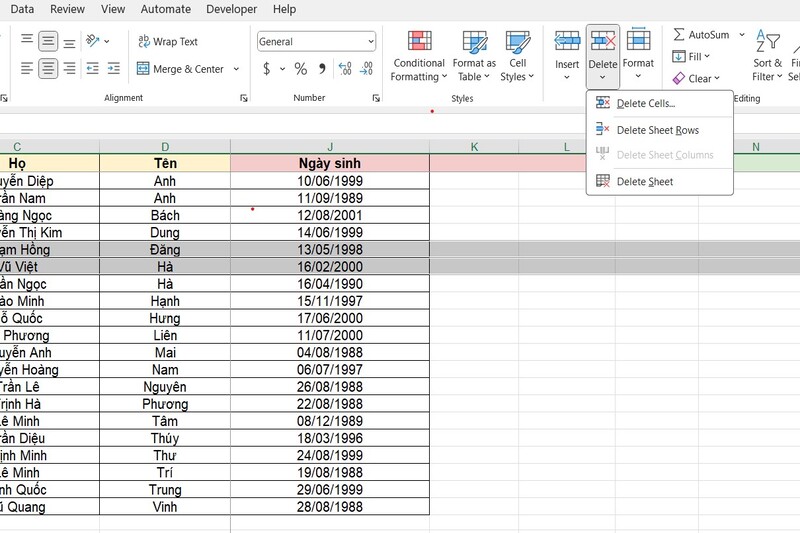Apply Comma Style formatting

point(322,68)
